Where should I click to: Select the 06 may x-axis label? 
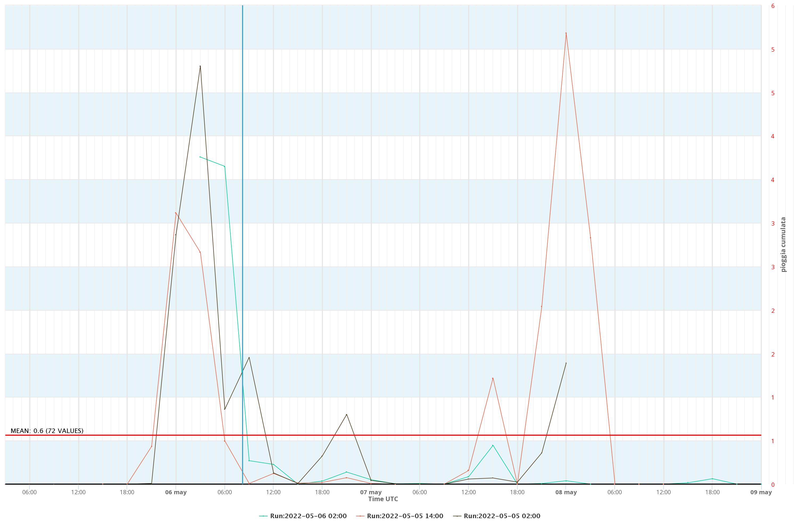pyautogui.click(x=176, y=492)
